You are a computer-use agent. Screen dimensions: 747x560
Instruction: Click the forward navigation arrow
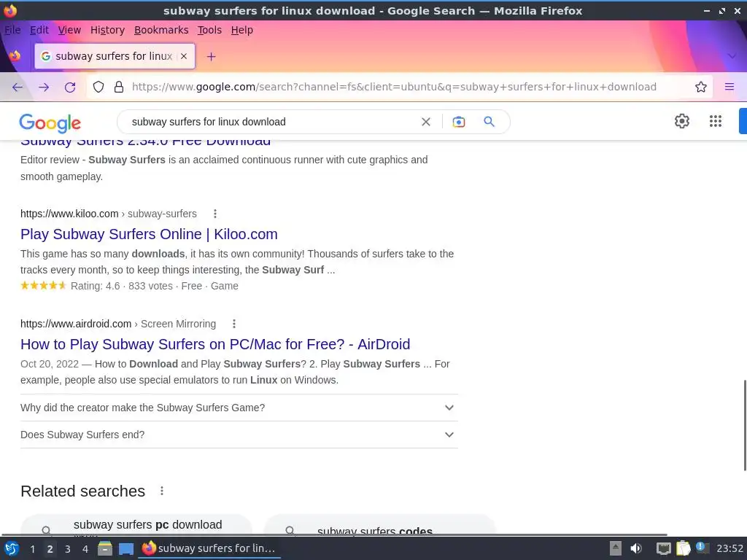(44, 87)
